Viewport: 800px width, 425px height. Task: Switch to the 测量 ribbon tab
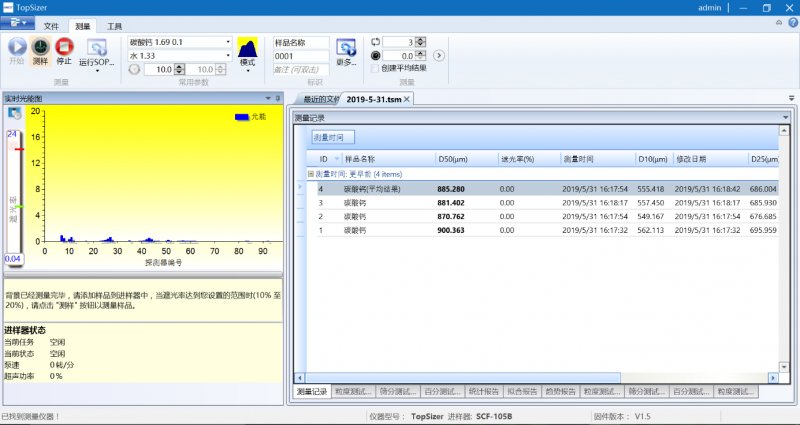[82, 27]
